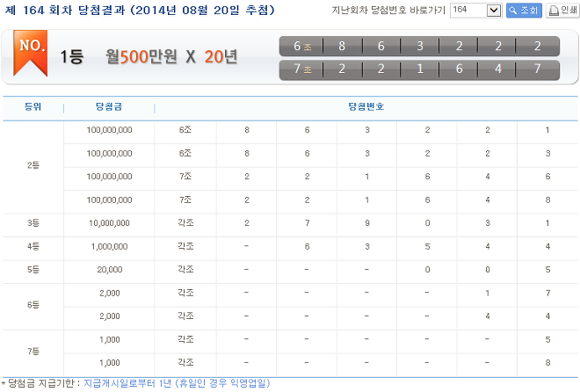Screen dimensions: 580x392
Task: Click the 인쇄 print button
Action: pyautogui.click(x=563, y=11)
